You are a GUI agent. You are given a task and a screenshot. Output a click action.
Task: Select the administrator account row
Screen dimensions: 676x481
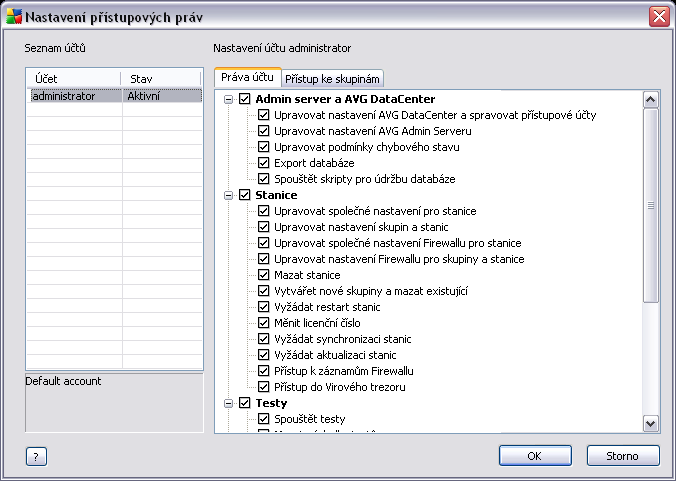[116, 96]
